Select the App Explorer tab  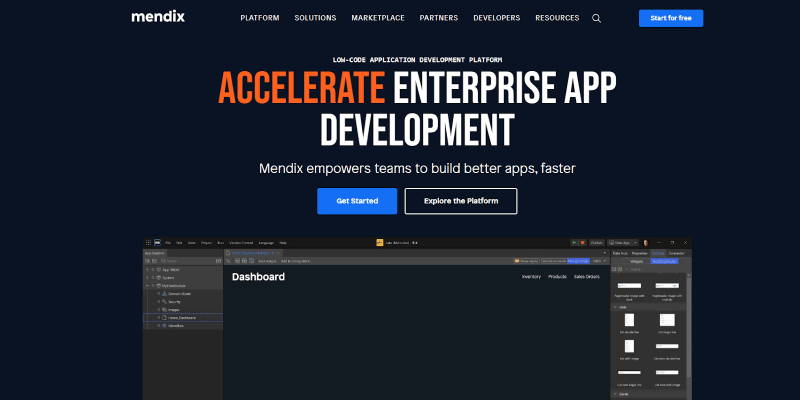pos(154,253)
